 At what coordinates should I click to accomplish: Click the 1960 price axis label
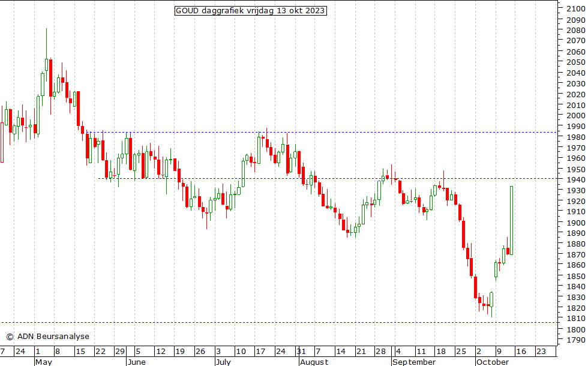(575, 158)
